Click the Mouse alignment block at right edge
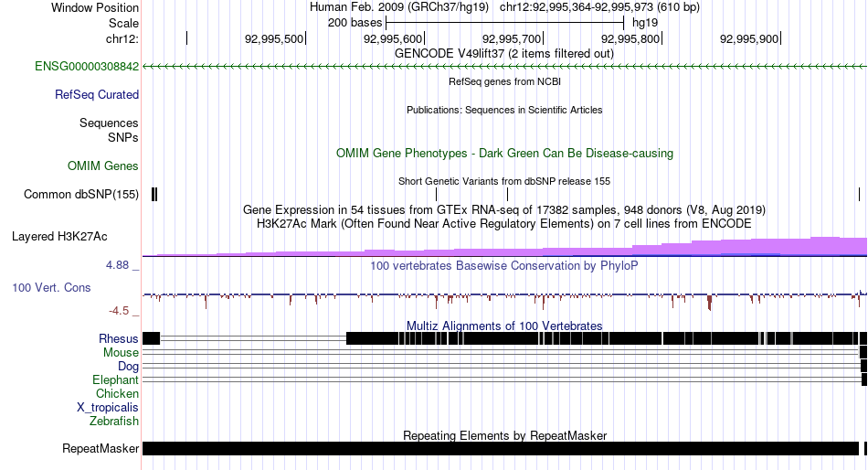868x470 pixels. click(863, 353)
